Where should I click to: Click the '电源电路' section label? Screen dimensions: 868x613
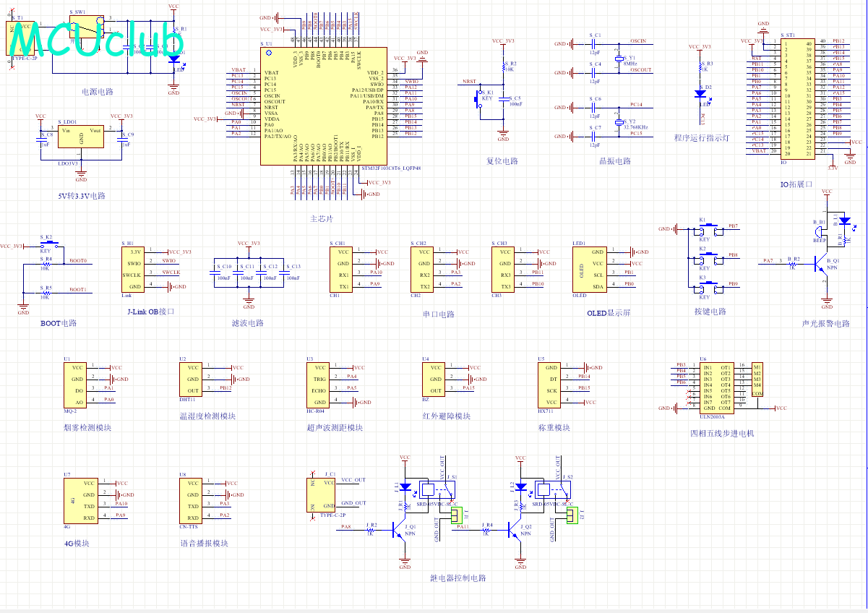coord(98,92)
